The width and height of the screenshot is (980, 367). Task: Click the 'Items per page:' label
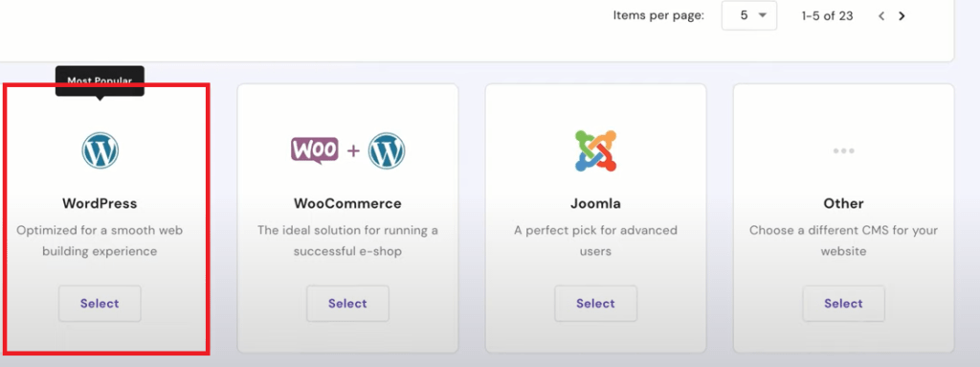658,15
